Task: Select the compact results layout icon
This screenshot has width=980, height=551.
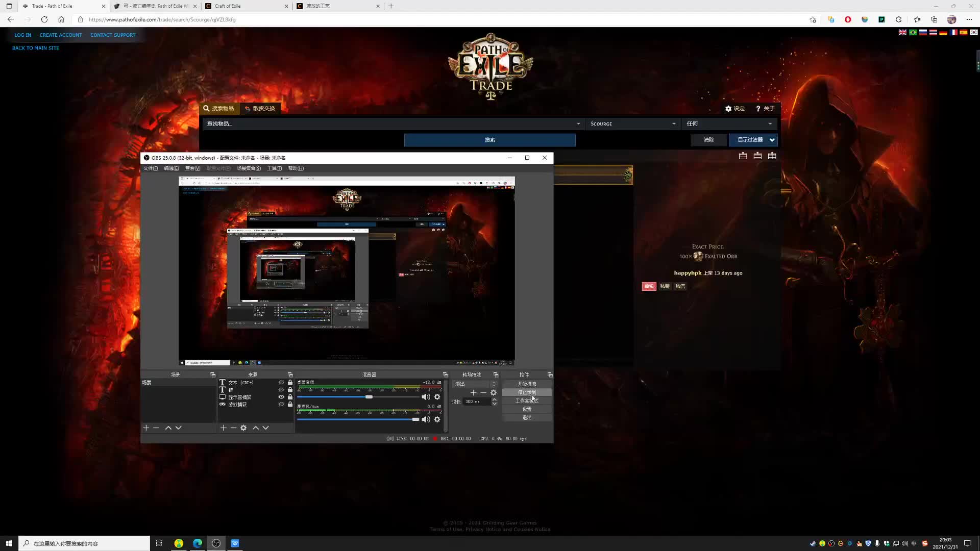Action: 743,156
